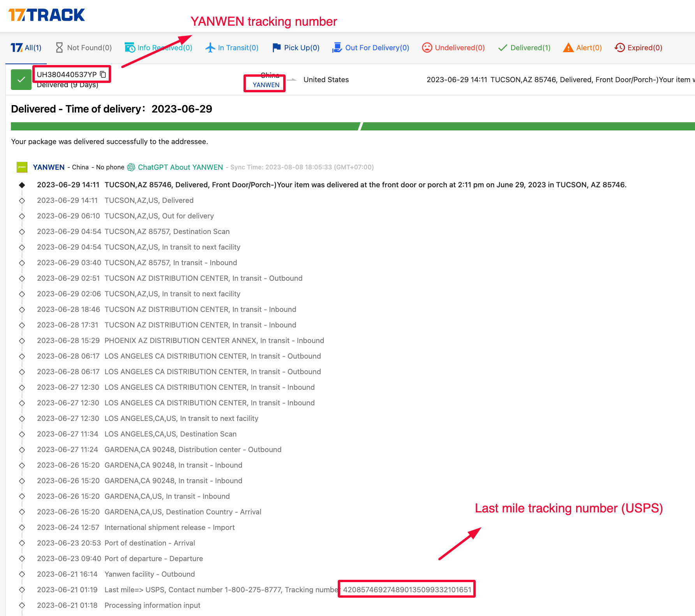Screen dimensions: 695x616
Task: Click tracking number UH380440537YP
Action: tap(67, 74)
